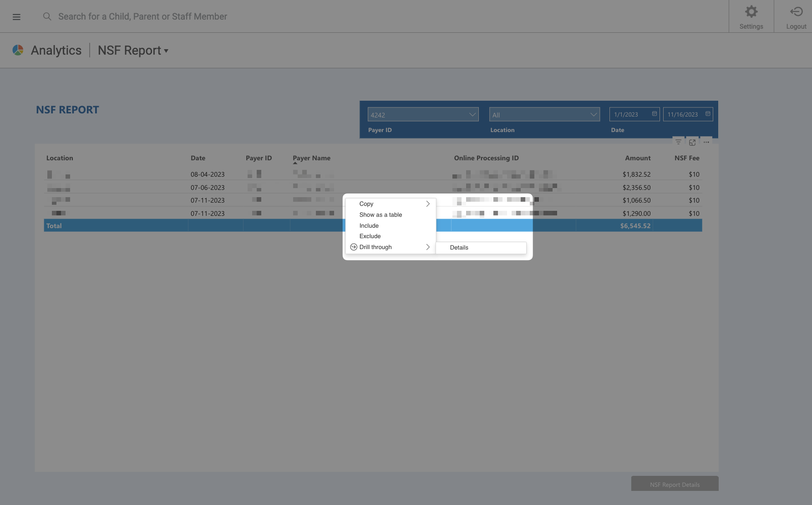The height and width of the screenshot is (505, 812).
Task: Open more options via the ellipsis icon
Action: 706,142
